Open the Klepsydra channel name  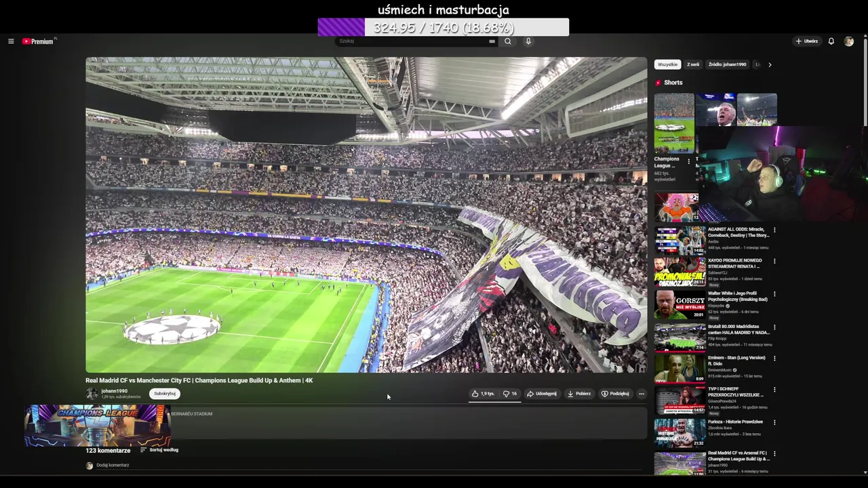click(716, 306)
